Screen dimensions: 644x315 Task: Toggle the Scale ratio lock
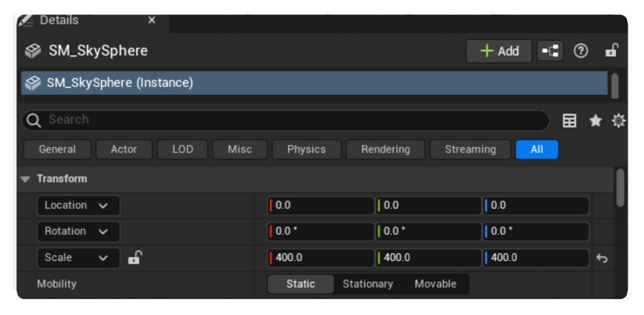[135, 258]
